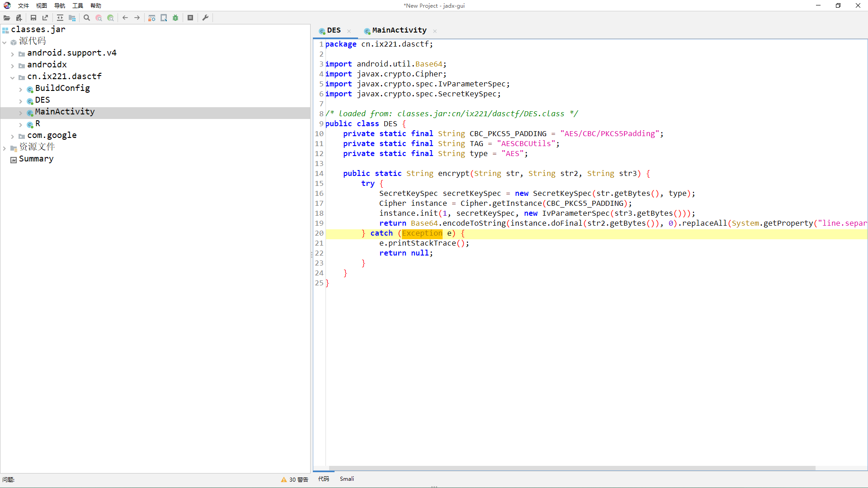
Task: Click the package declaration line text
Action: click(x=379, y=44)
